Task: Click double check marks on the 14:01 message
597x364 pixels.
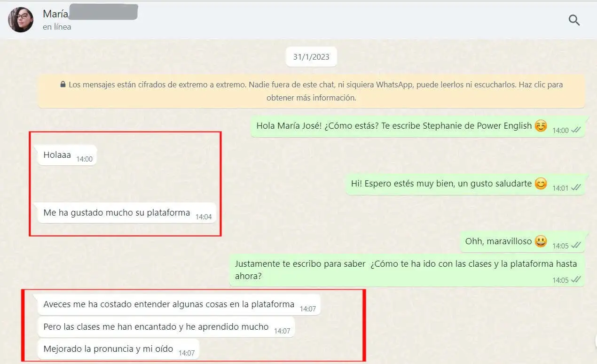Action: (576, 188)
